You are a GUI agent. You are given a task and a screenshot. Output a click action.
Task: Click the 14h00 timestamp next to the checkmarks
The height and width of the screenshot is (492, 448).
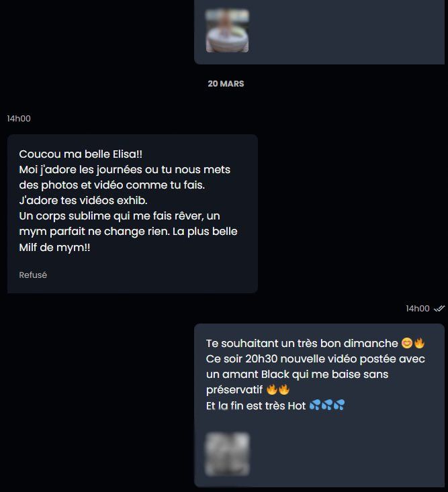[x=418, y=309]
